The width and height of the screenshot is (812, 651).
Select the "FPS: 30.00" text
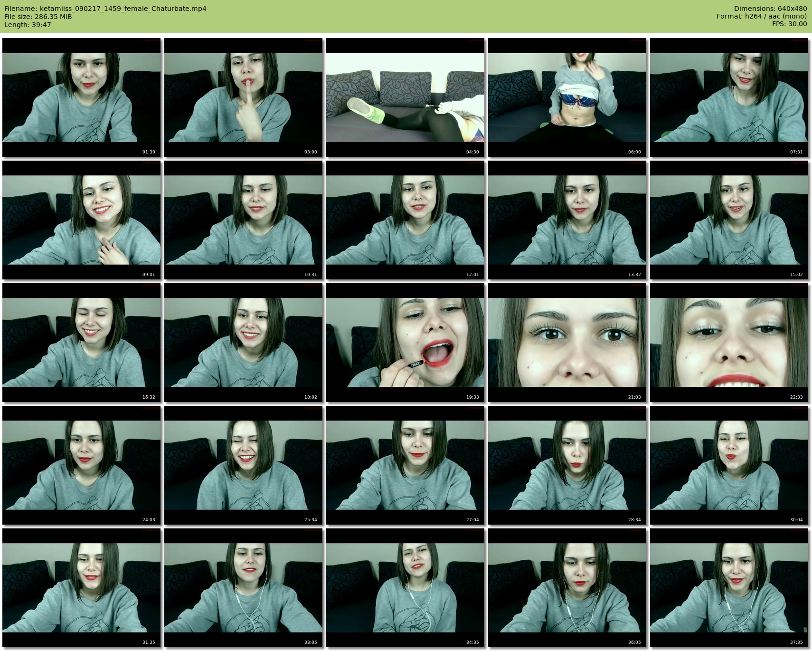coord(790,24)
